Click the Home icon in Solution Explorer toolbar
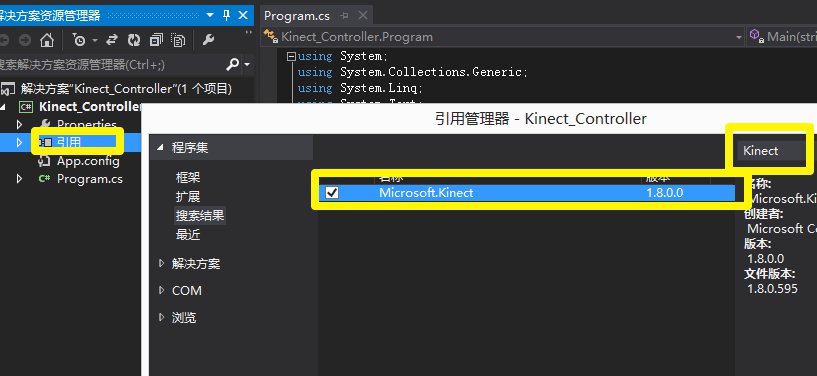 [47, 40]
